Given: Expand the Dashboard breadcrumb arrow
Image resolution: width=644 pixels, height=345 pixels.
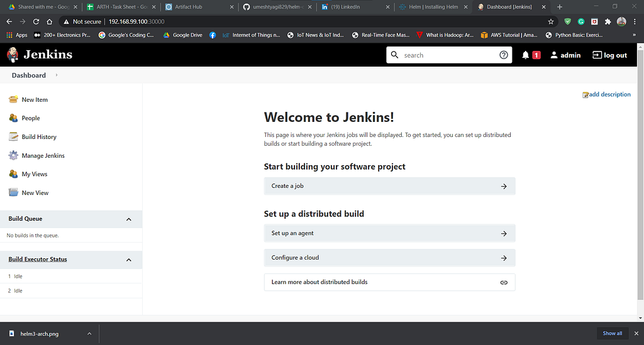Looking at the screenshot, I should point(57,75).
